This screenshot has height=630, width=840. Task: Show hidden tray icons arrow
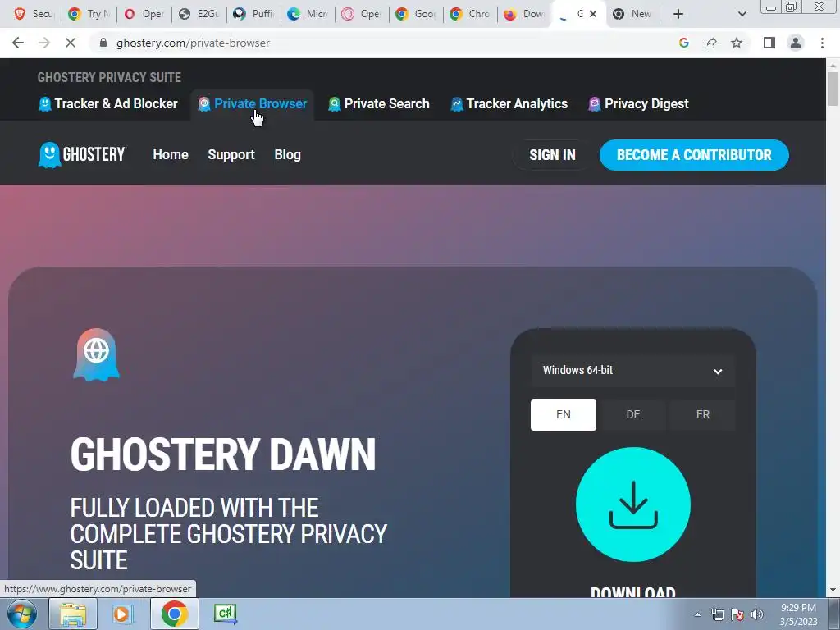click(x=697, y=614)
